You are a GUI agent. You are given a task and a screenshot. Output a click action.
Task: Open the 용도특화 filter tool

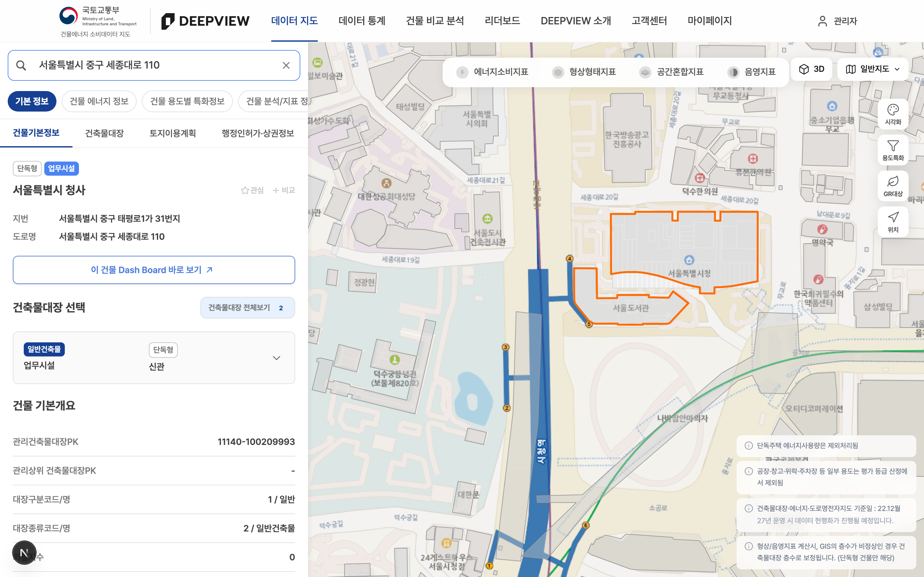tap(893, 150)
